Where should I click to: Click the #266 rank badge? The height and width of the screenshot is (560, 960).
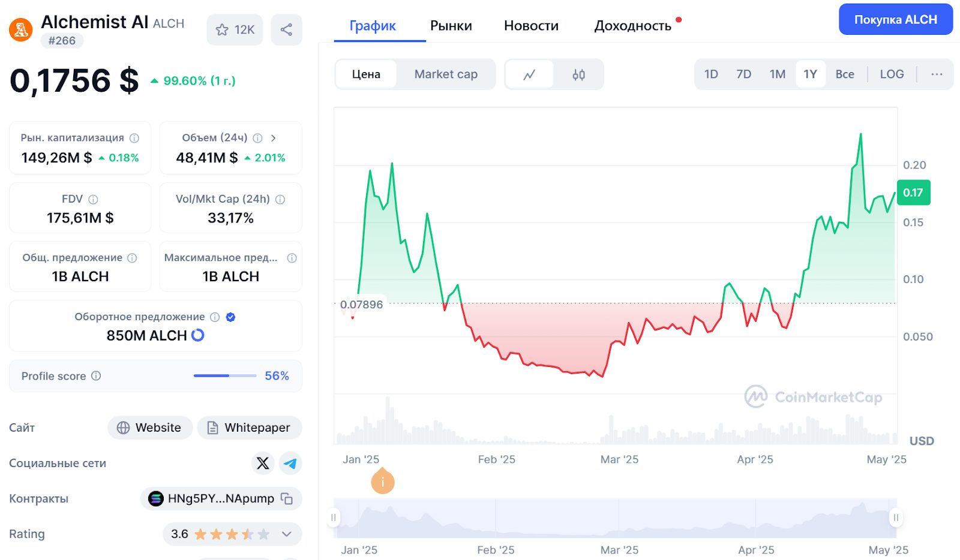pos(62,41)
